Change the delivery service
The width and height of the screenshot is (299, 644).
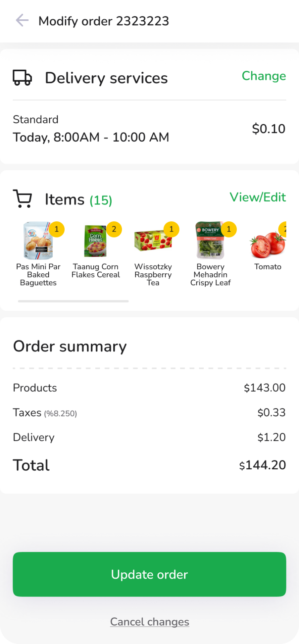[x=264, y=76]
